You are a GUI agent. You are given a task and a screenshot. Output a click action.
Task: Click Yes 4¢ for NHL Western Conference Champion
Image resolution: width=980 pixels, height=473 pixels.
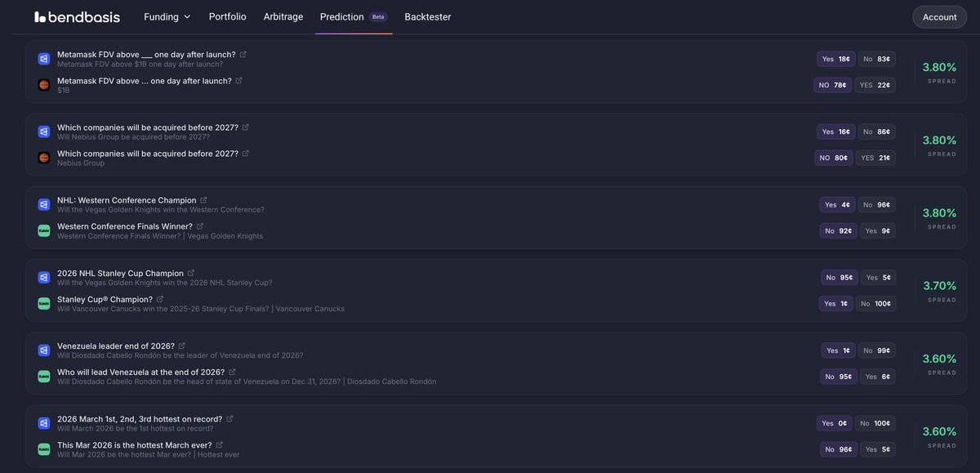[837, 204]
